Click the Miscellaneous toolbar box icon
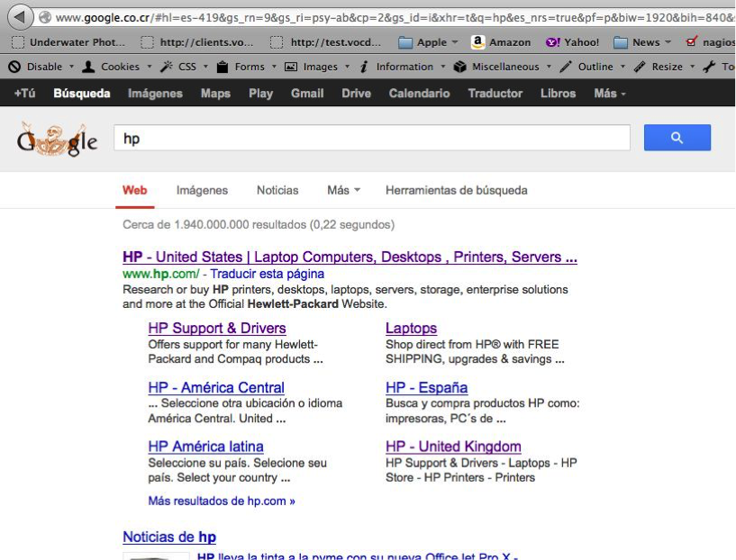Image resolution: width=736 pixels, height=560 pixels. pyautogui.click(x=460, y=67)
